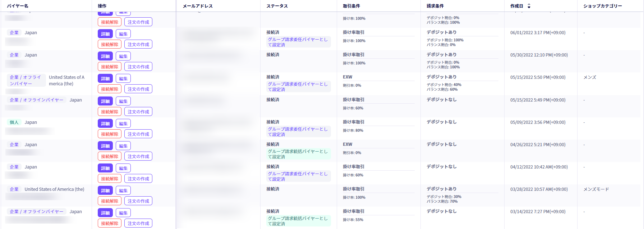This screenshot has width=644, height=229.
Task: Click the 個人 buyer type tag
Action: (x=14, y=122)
